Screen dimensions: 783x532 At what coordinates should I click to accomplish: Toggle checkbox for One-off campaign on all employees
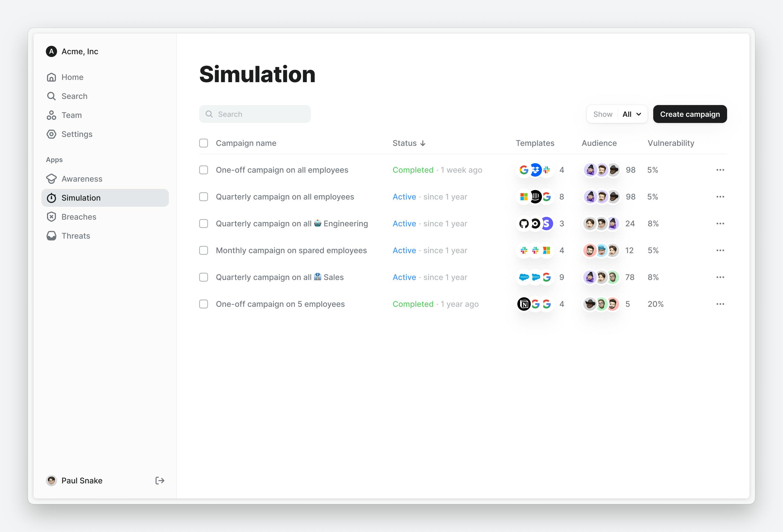coord(203,170)
